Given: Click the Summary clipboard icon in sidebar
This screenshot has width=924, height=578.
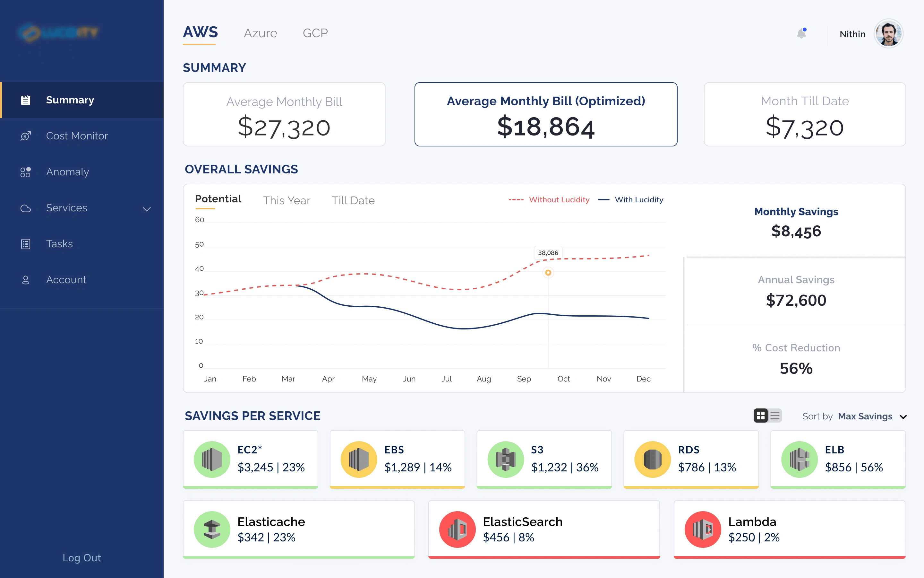Looking at the screenshot, I should tap(26, 100).
